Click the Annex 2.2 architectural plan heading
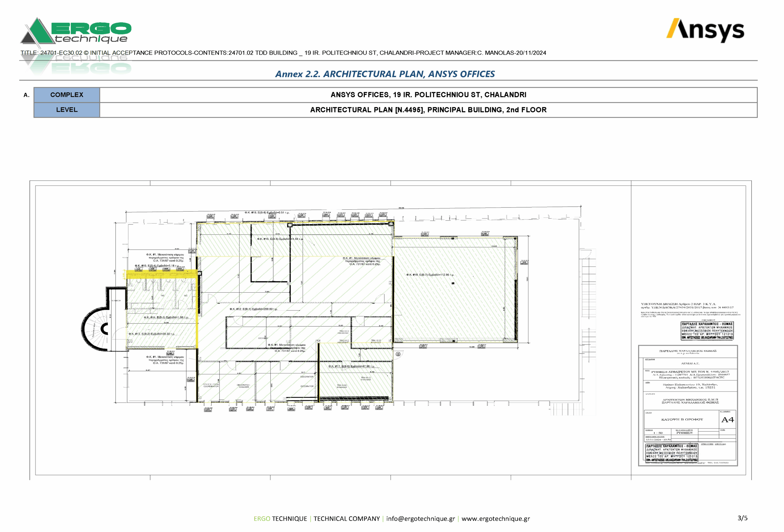This screenshot has width=784, height=532. (x=385, y=74)
